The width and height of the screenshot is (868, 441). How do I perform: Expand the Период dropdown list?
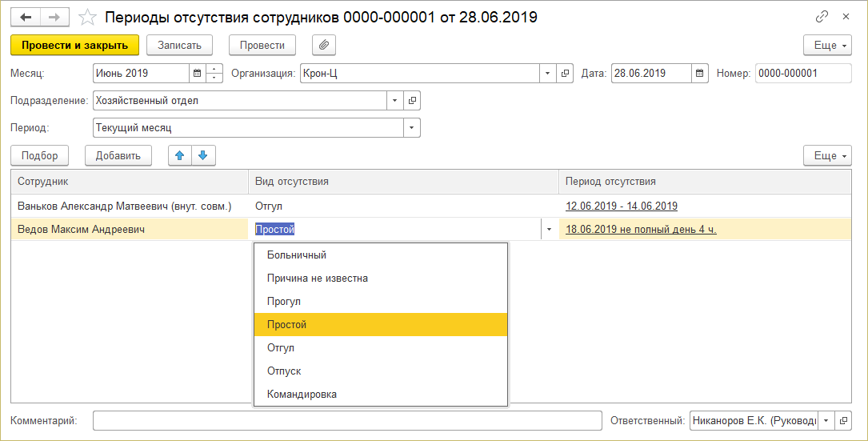point(412,127)
